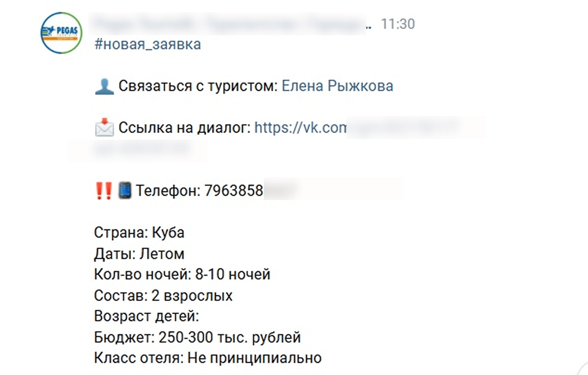This screenshot has width=588, height=375.
Task: Click the envelope with red arrow emoji
Action: [104, 127]
